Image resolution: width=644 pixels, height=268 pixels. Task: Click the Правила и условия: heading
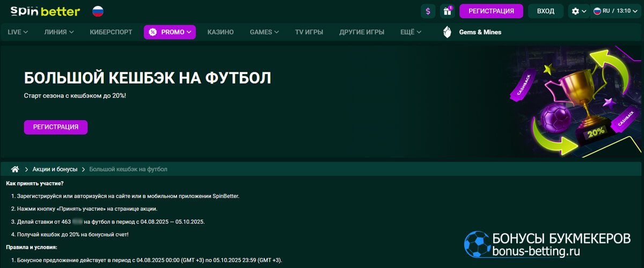coord(32,247)
